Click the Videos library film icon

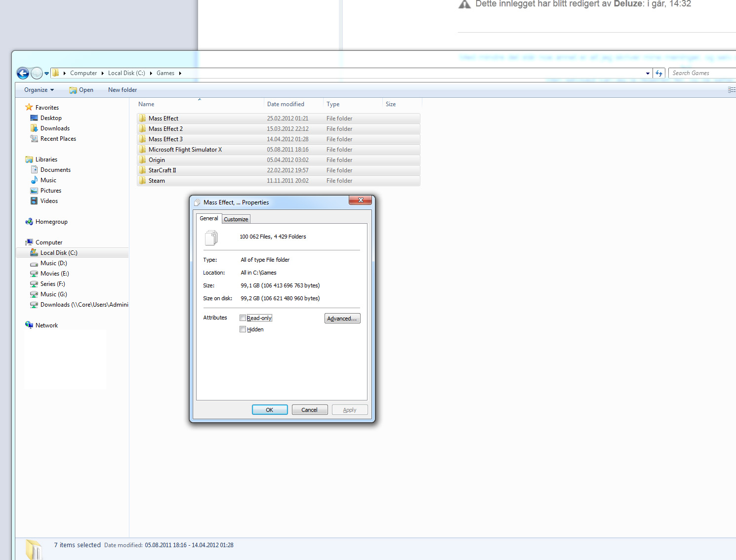[x=34, y=201]
